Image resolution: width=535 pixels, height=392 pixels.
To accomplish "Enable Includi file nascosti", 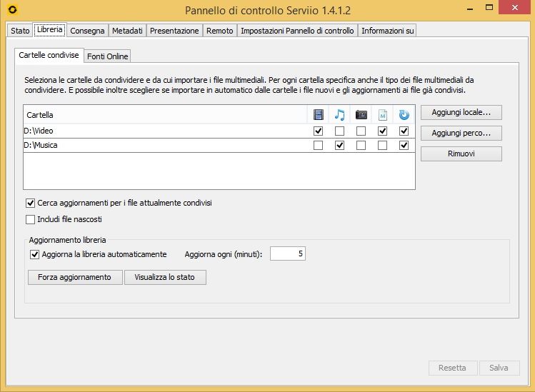I will 31,219.
